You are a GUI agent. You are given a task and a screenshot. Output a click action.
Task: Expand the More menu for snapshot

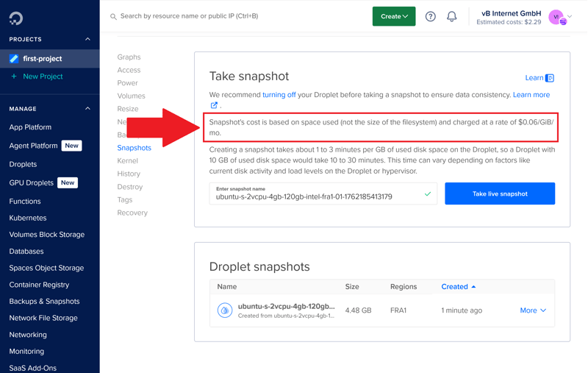[533, 310]
